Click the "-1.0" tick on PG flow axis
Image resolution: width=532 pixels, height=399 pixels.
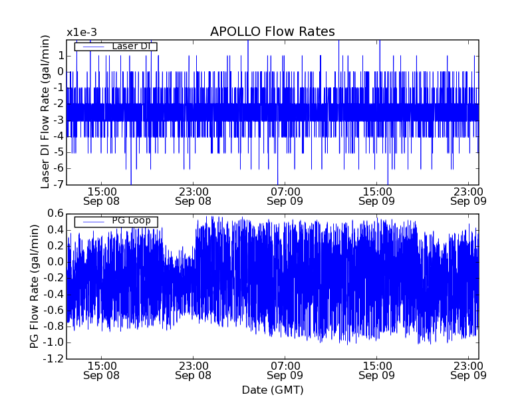coord(53,342)
